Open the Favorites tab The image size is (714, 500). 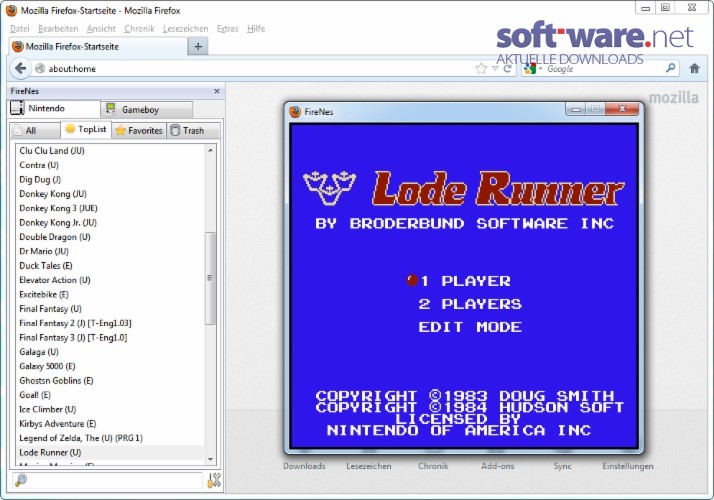pos(139,131)
